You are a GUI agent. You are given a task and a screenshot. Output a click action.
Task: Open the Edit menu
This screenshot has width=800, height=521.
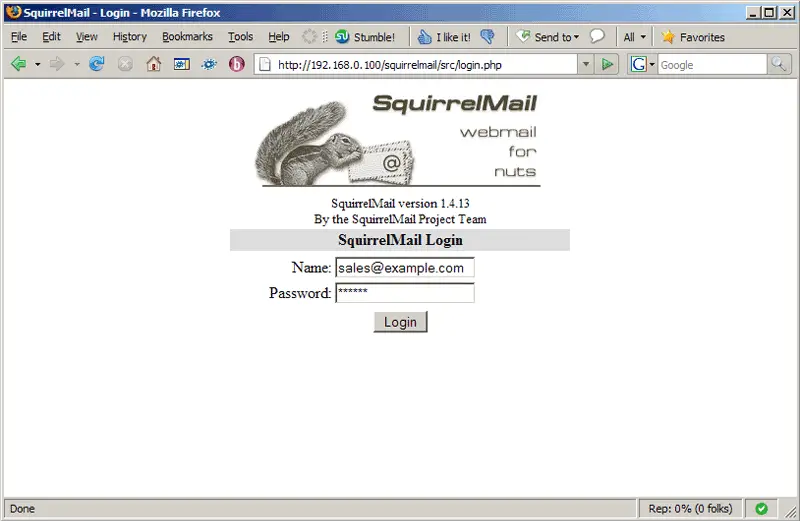tap(51, 37)
